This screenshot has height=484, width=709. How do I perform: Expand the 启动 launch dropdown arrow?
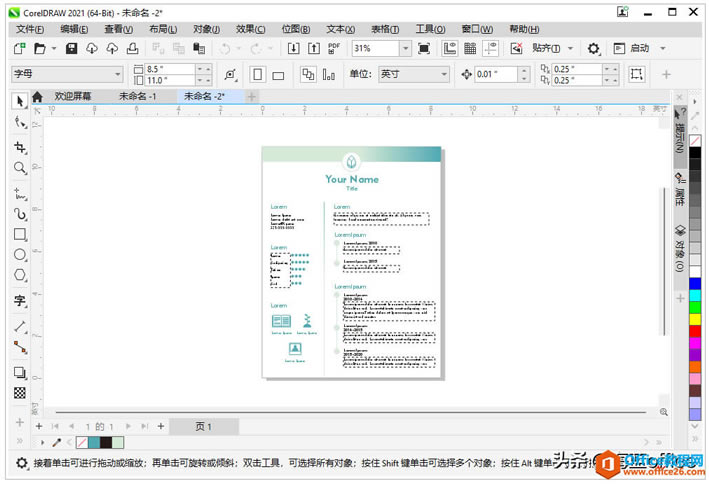662,48
